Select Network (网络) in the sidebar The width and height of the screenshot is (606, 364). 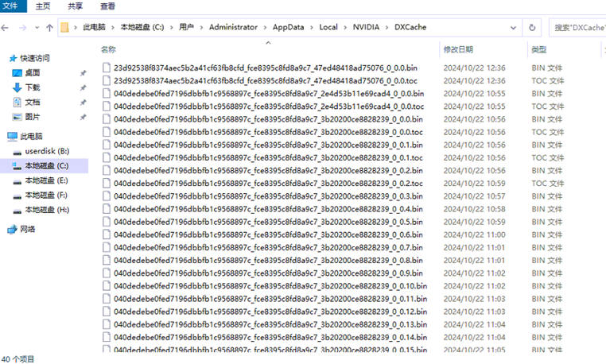[28, 229]
